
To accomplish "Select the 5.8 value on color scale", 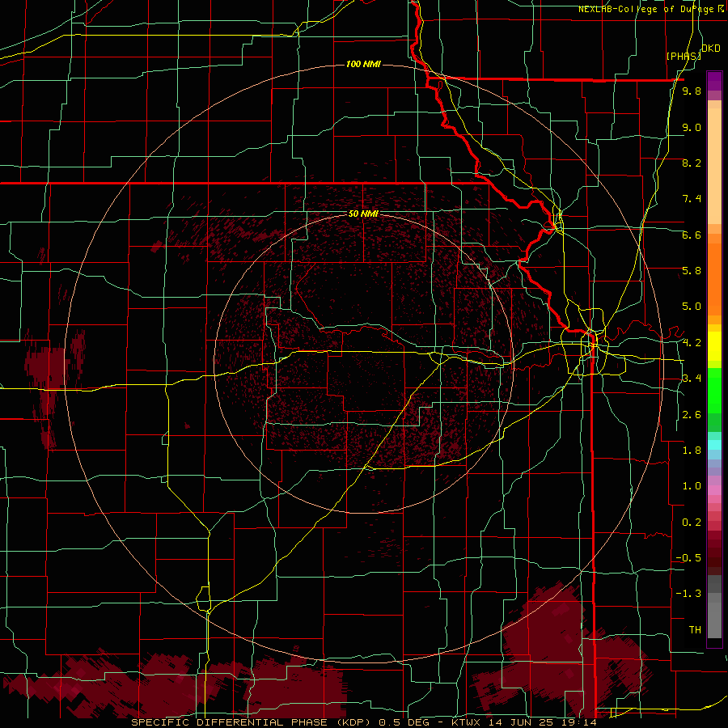I will click(692, 271).
